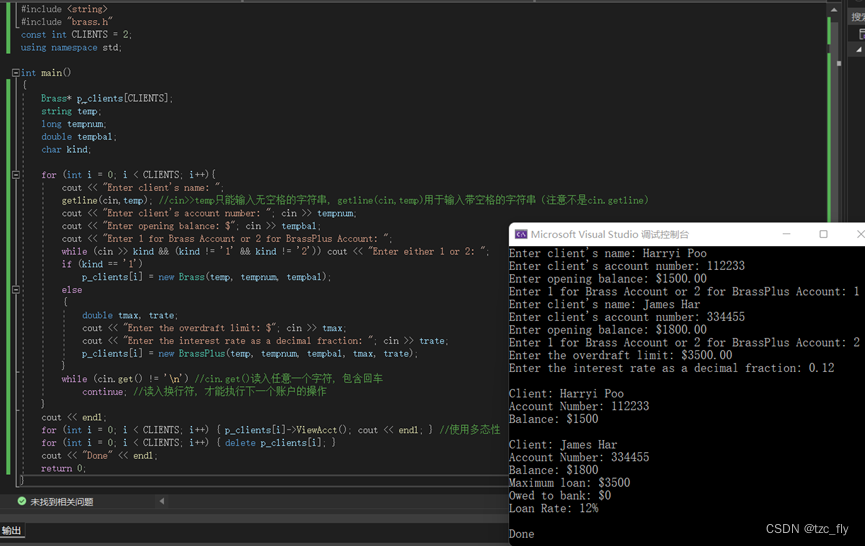
Task: Click the 'Brass* p_clients[CLIENTS];' declaration
Action: (107, 99)
